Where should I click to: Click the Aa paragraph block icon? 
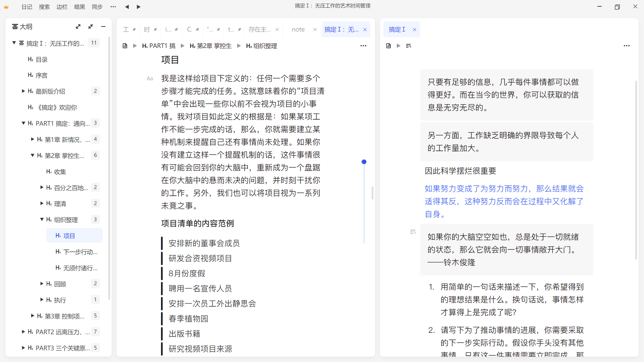pyautogui.click(x=150, y=78)
